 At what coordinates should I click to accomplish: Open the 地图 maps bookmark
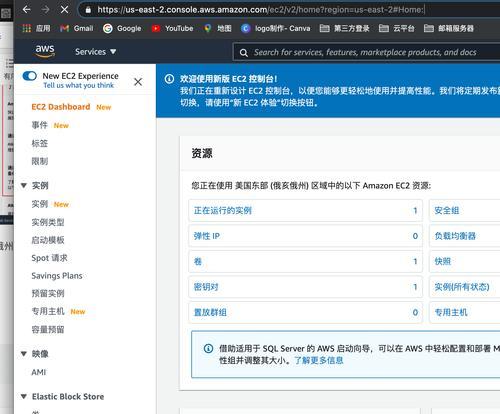coord(218,28)
